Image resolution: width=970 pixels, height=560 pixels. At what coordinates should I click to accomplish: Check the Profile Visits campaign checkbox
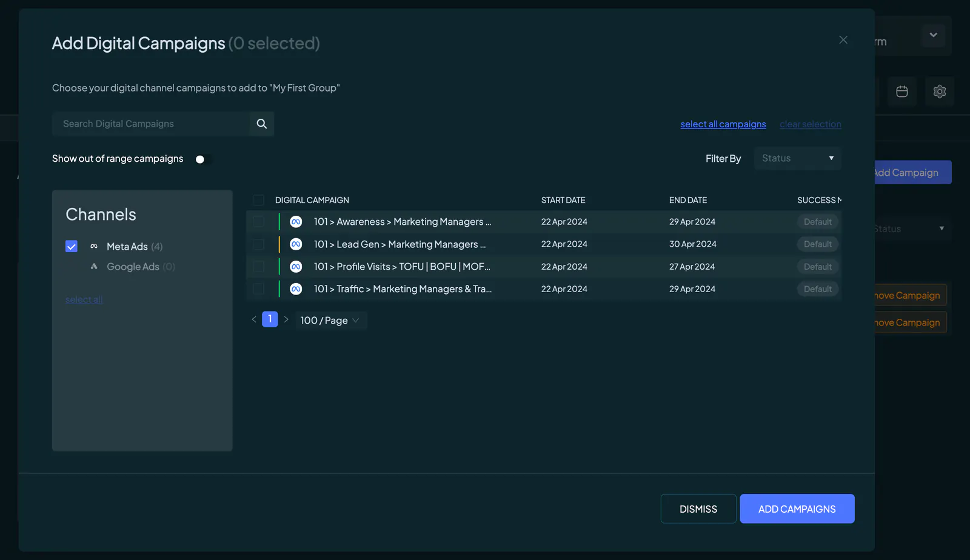[258, 267]
